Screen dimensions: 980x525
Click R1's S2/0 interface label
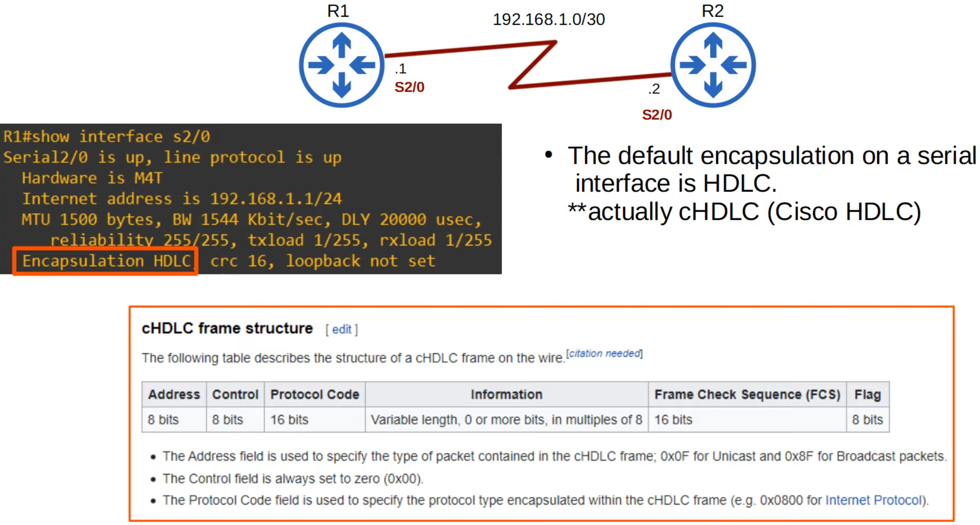pos(409,87)
